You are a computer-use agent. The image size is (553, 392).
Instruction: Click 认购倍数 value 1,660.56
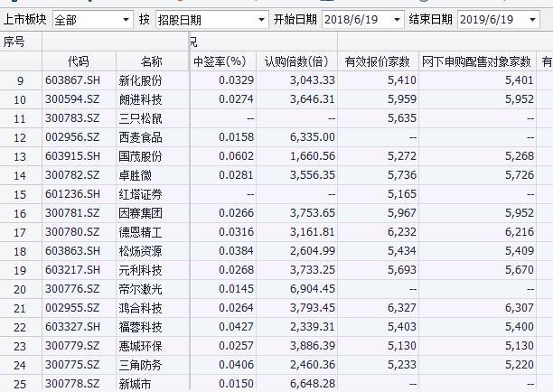[313, 156]
